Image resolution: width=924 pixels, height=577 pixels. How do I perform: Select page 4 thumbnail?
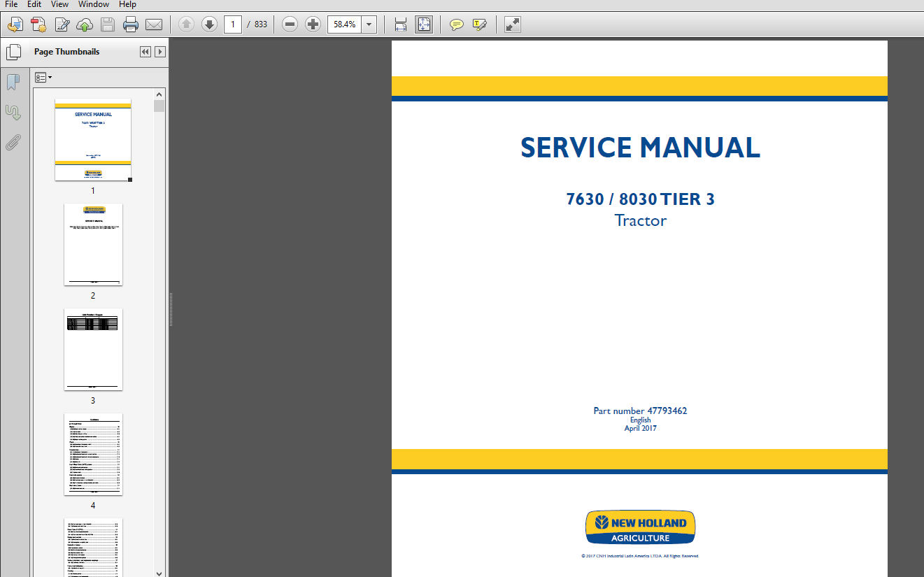pyautogui.click(x=93, y=455)
